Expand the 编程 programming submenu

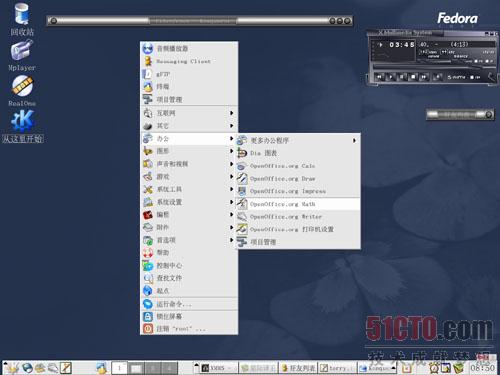click(189, 215)
